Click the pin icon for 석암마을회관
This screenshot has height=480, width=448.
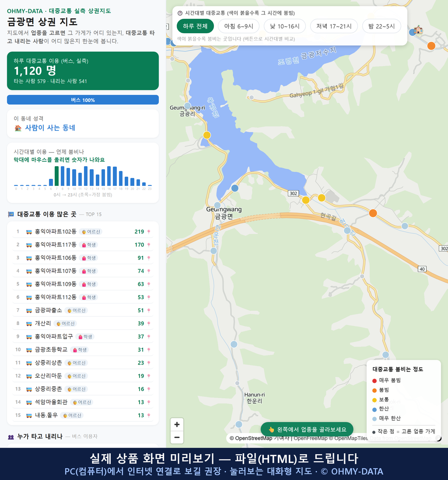pyautogui.click(x=149, y=402)
